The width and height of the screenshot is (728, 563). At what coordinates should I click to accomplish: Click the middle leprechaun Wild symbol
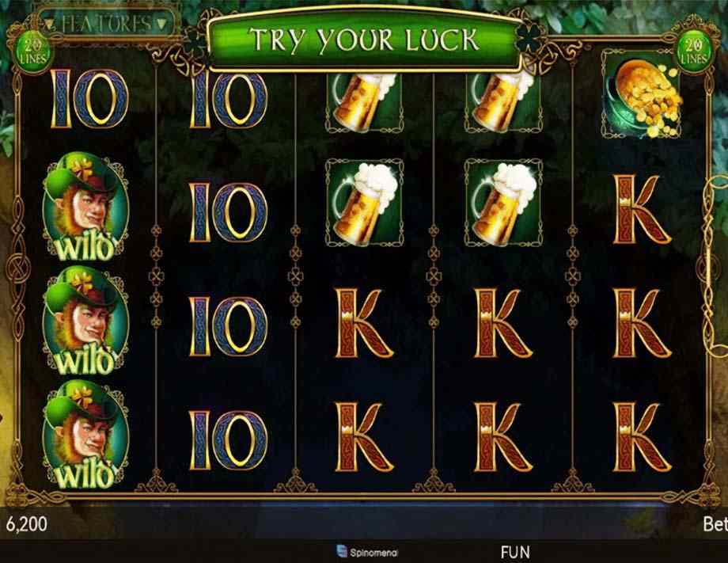(x=85, y=321)
